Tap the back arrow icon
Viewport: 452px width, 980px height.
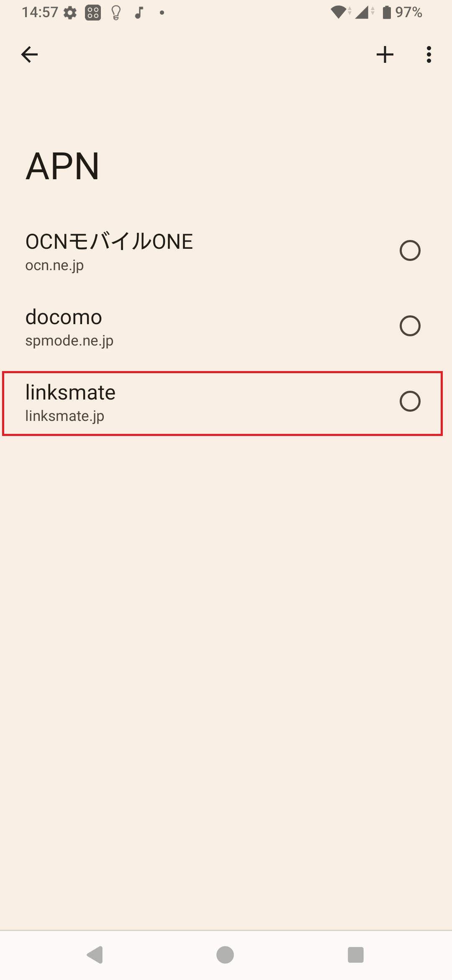click(x=29, y=54)
